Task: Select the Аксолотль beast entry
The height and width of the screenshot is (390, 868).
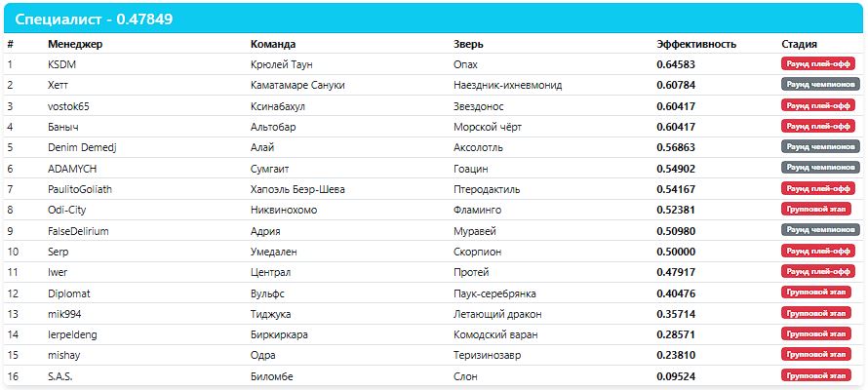Action: pyautogui.click(x=478, y=147)
